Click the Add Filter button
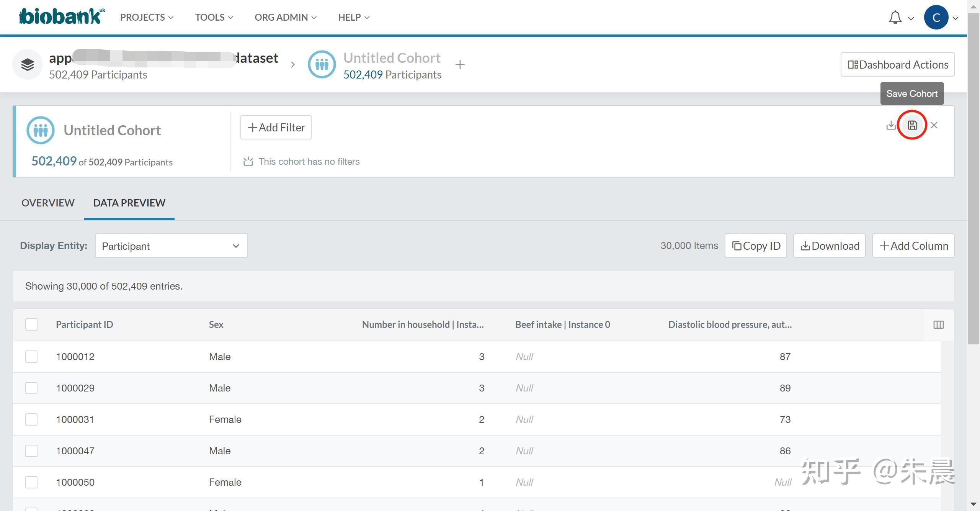Screen dimensions: 980x511 tap(276, 127)
